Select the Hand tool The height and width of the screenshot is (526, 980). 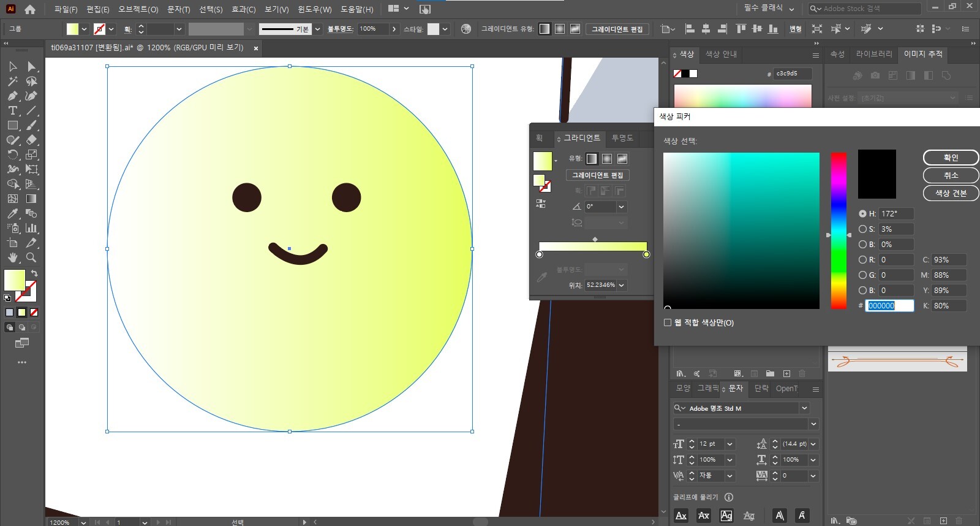(12, 257)
